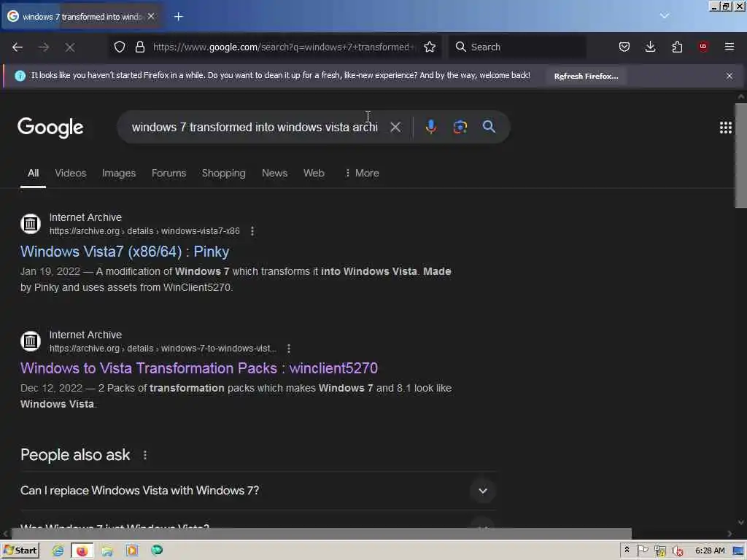The image size is (747, 560).
Task: Open Windows to Vista Transformation Packs link
Action: [199, 368]
